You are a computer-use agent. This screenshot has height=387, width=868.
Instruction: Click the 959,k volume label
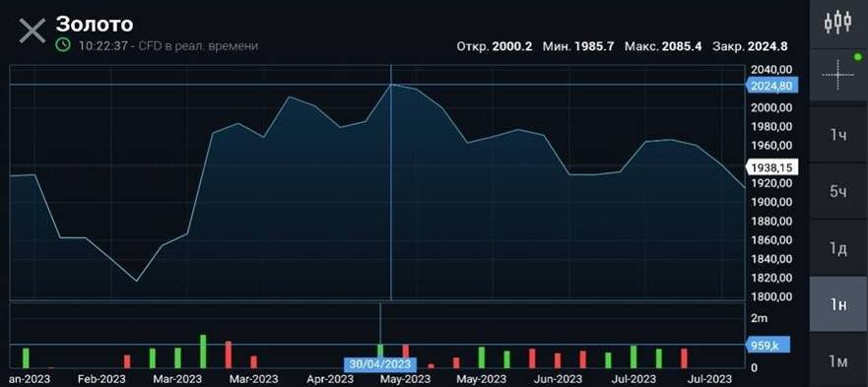point(768,345)
